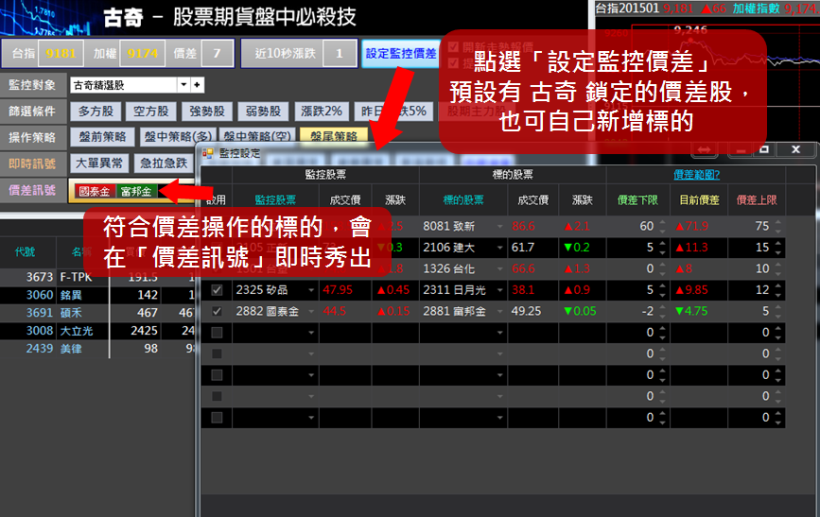Tick checkbox in first empty row below 2882 國泰金
The width and height of the screenshot is (820, 517).
coord(217,332)
